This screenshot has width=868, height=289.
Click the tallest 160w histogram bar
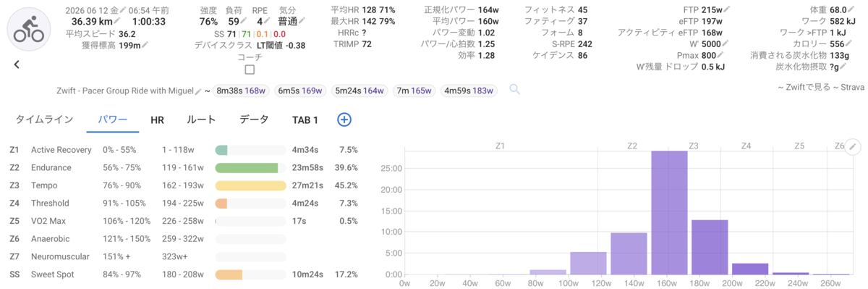point(669,212)
